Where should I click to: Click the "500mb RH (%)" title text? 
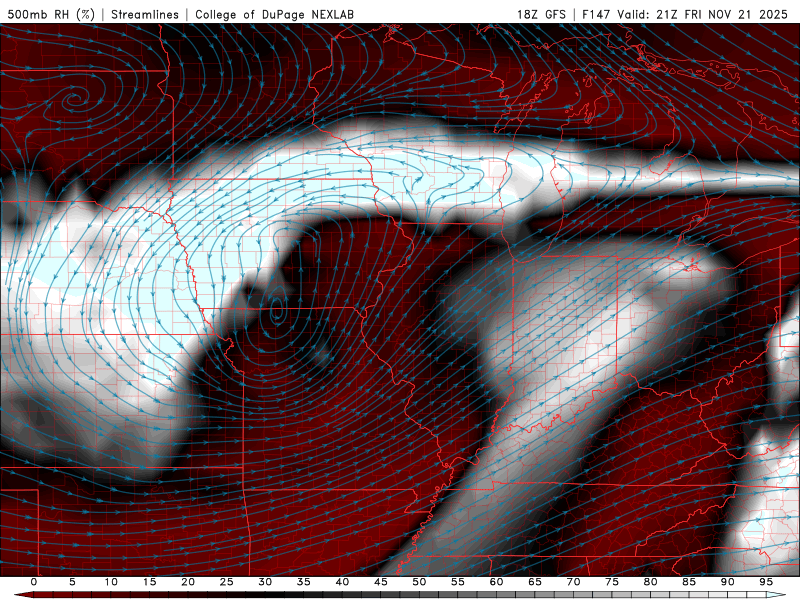tap(51, 14)
